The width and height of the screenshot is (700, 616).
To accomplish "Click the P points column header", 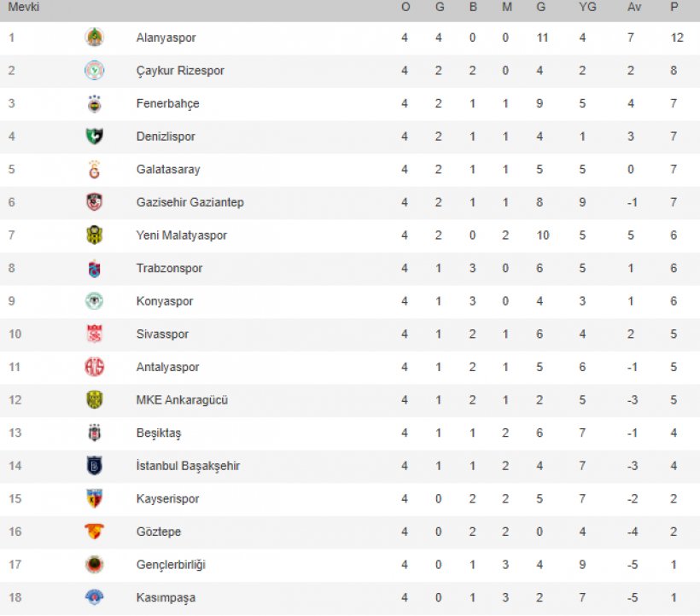I will 674,7.
